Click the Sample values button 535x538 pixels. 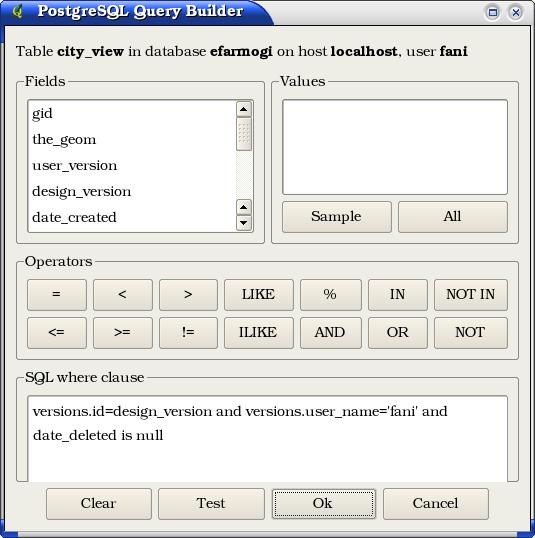point(337,217)
